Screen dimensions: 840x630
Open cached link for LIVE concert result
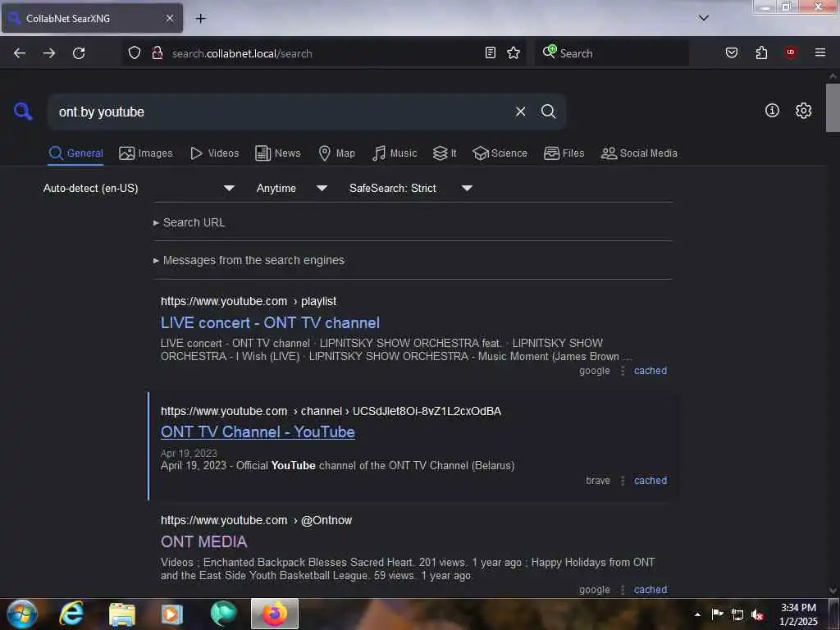(x=651, y=371)
